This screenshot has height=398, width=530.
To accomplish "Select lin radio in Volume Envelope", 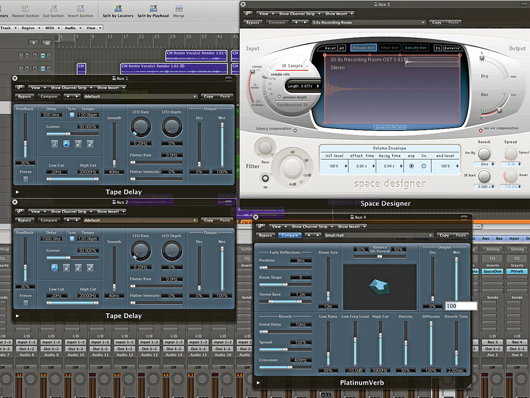I will pyautogui.click(x=424, y=166).
